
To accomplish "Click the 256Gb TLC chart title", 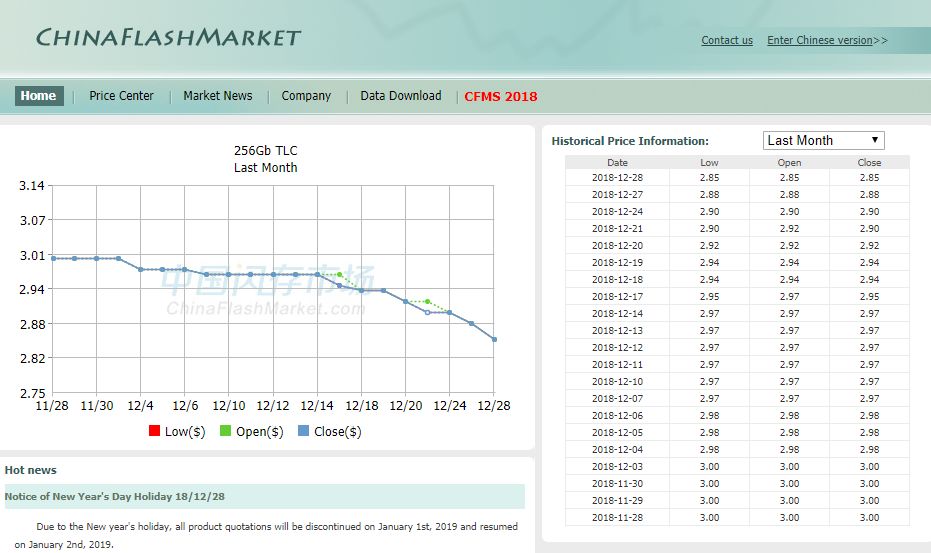I will click(265, 151).
